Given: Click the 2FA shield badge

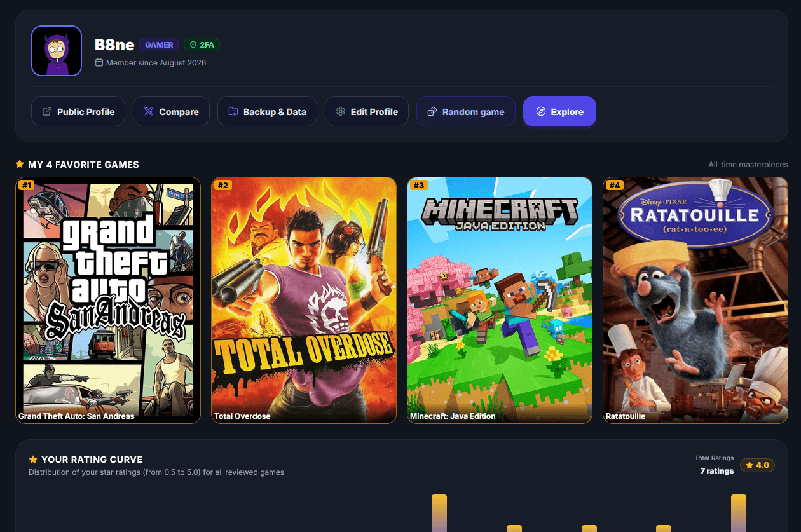Looking at the screenshot, I should [x=202, y=44].
